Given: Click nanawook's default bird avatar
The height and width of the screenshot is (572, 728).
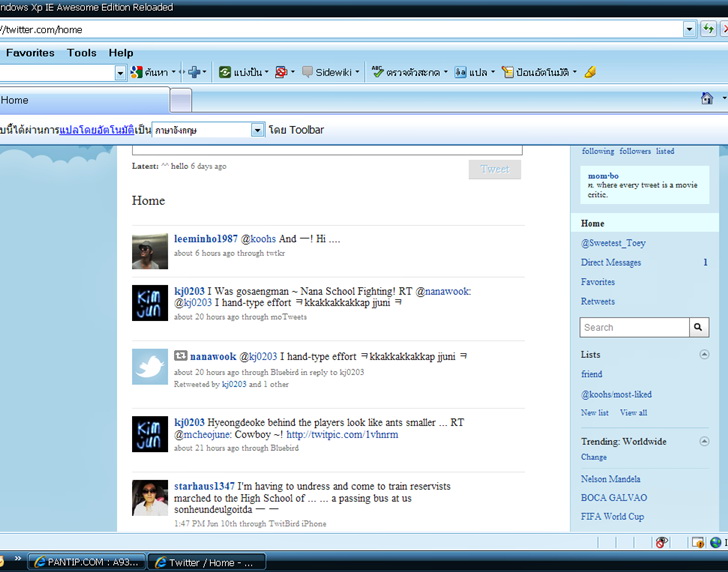Looking at the screenshot, I should [150, 367].
